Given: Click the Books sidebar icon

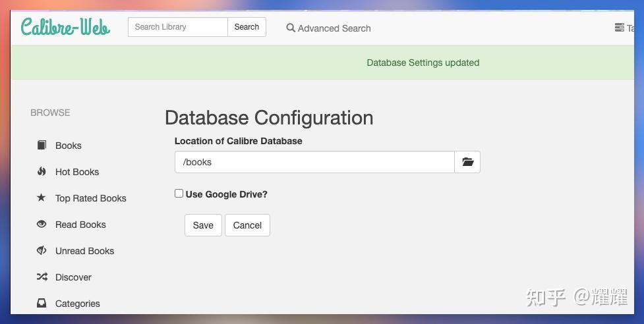Looking at the screenshot, I should (x=42, y=146).
